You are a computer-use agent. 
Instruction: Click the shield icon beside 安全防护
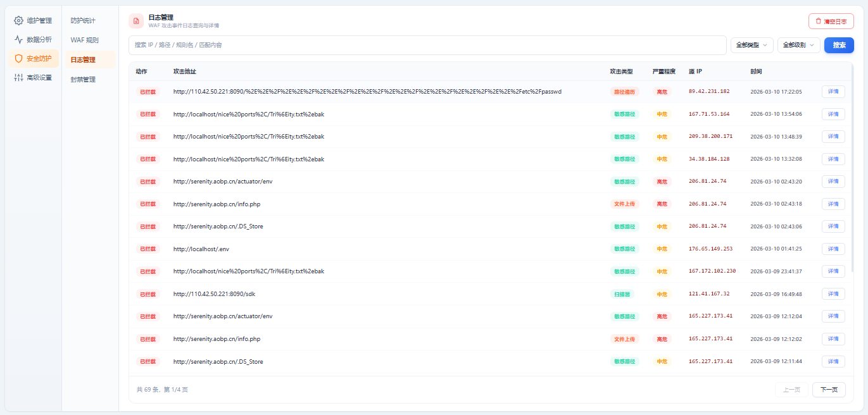point(18,58)
